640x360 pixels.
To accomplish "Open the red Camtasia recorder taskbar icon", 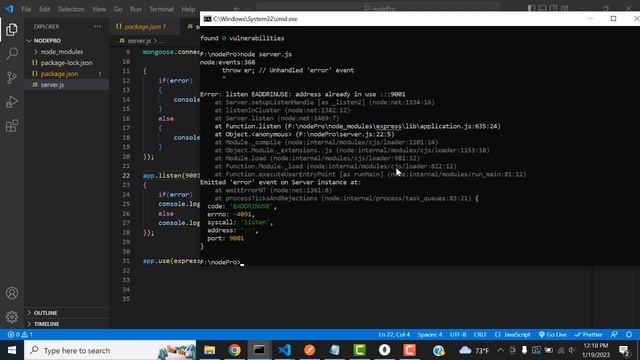I will coord(409,350).
